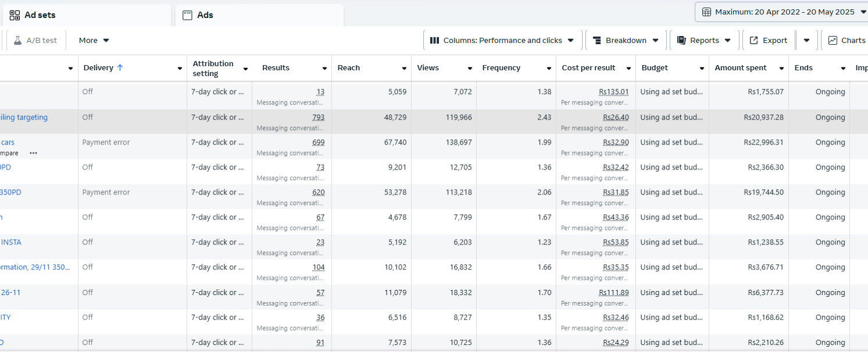
Task: Click the A/B test flask button
Action: tap(35, 41)
